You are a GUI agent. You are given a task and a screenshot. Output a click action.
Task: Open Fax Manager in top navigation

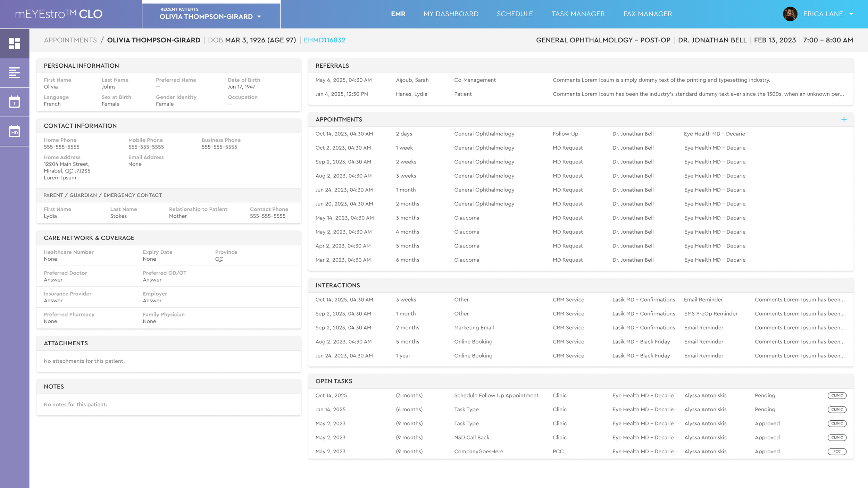648,14
